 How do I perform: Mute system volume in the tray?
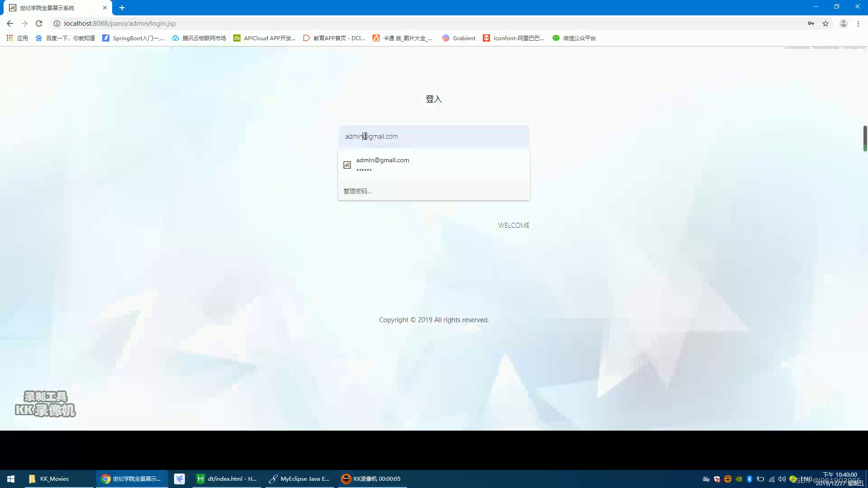782,479
